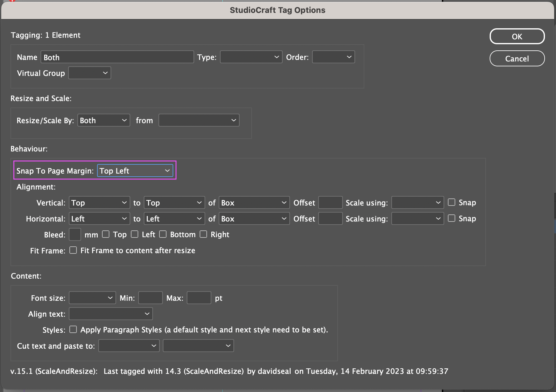Open Vertical 'of' Box dropdown

tap(254, 203)
